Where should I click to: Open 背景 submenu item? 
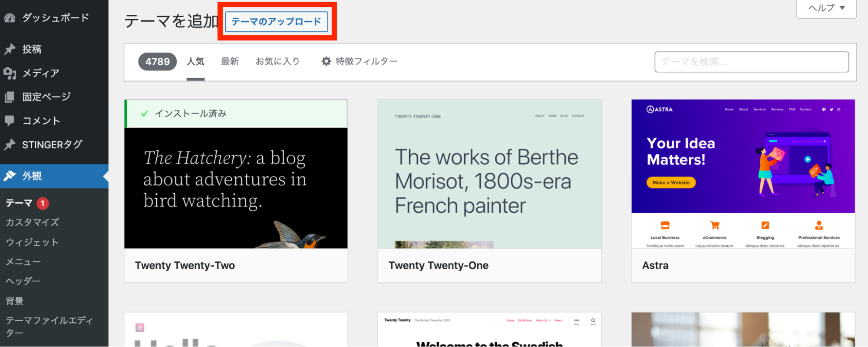coord(15,301)
